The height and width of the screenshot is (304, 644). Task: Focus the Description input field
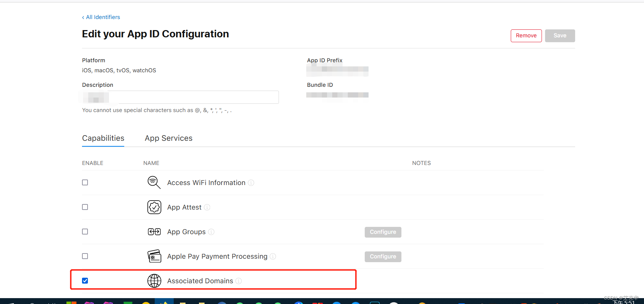click(x=180, y=97)
